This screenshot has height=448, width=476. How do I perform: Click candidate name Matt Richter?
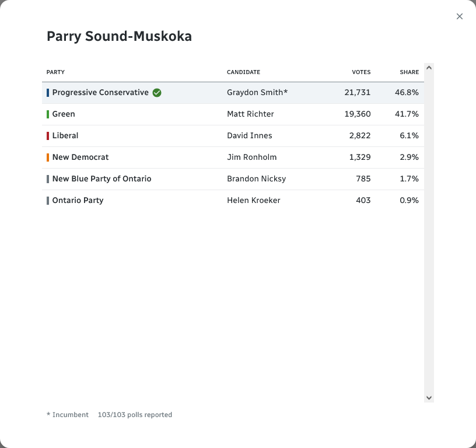(x=250, y=114)
